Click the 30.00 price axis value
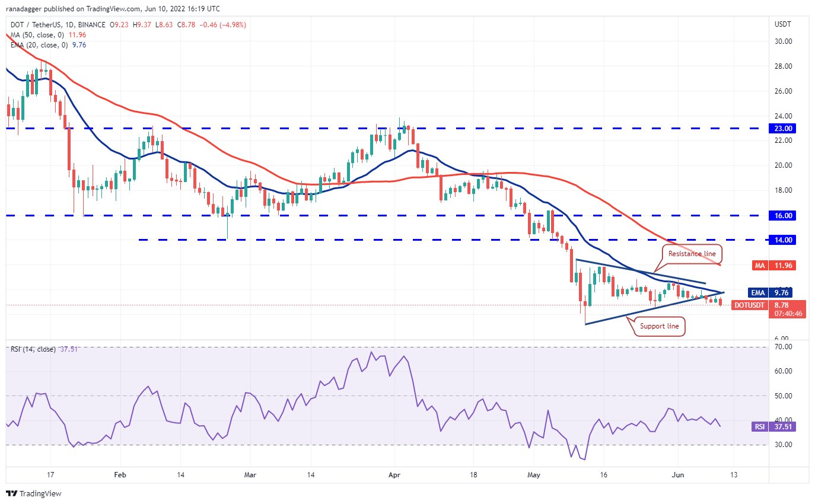The height and width of the screenshot is (504, 815). (x=782, y=41)
